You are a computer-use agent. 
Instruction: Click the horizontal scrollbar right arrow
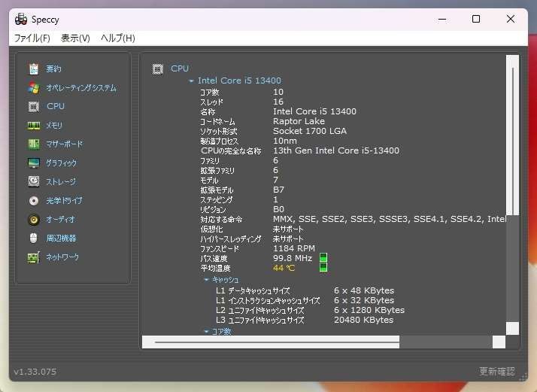pos(499,342)
